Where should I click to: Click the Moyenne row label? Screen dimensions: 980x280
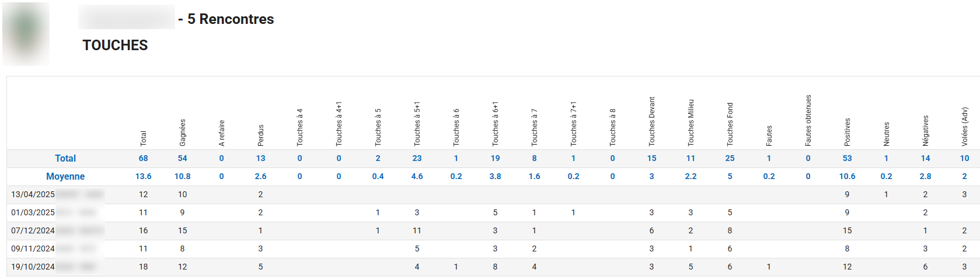point(65,176)
